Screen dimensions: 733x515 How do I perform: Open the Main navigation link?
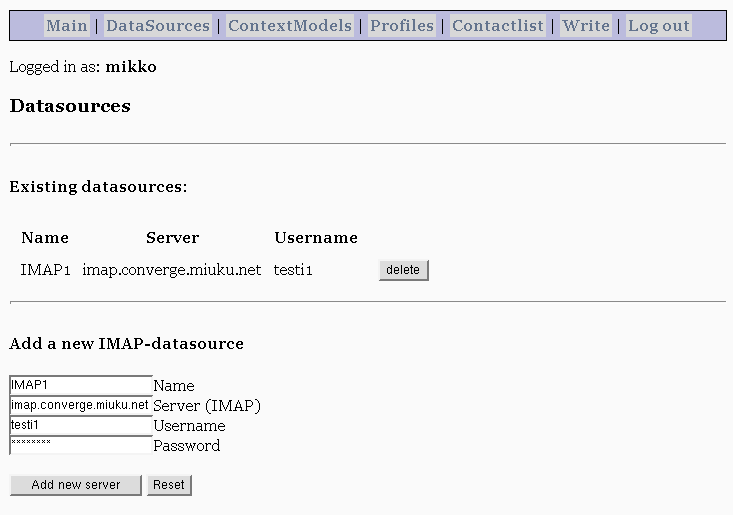pos(67,25)
